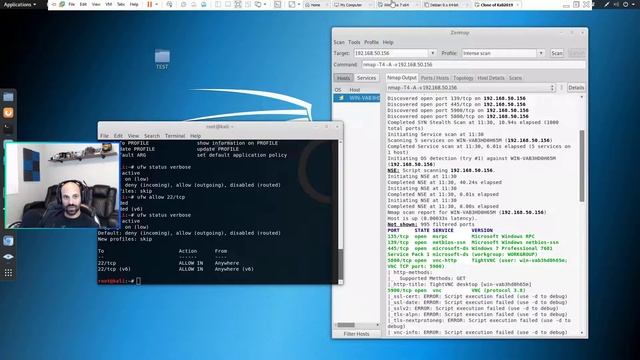The image size is (640, 360).
Task: Click the Target field in Zenmap
Action: 391,53
